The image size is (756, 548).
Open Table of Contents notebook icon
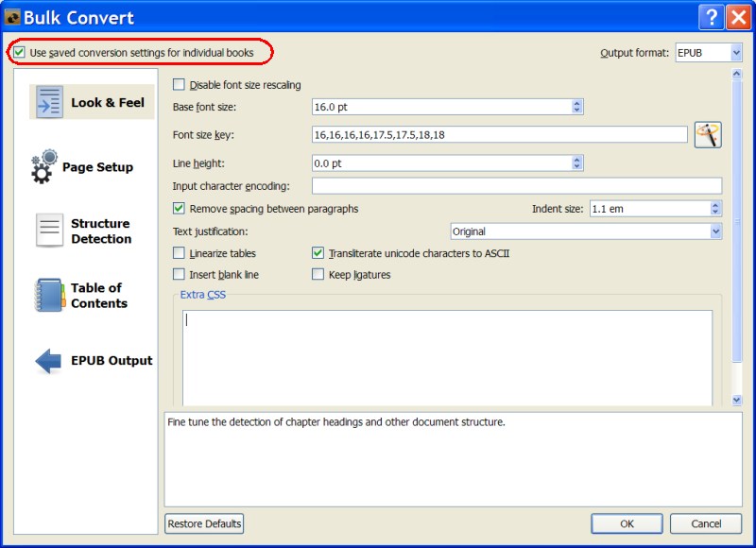click(49, 295)
